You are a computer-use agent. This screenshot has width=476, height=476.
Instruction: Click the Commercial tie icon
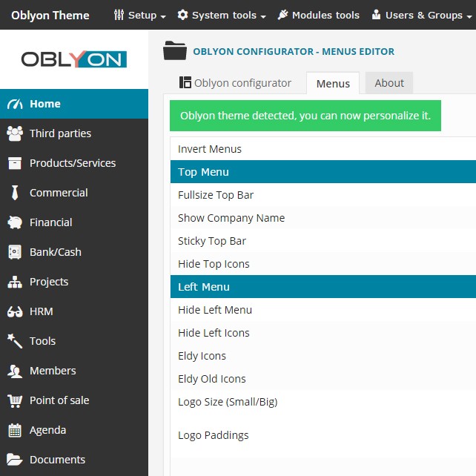pyautogui.click(x=15, y=193)
